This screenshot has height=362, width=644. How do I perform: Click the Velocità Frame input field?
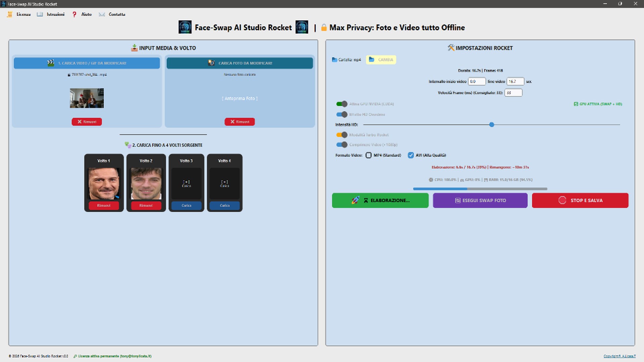(x=513, y=93)
